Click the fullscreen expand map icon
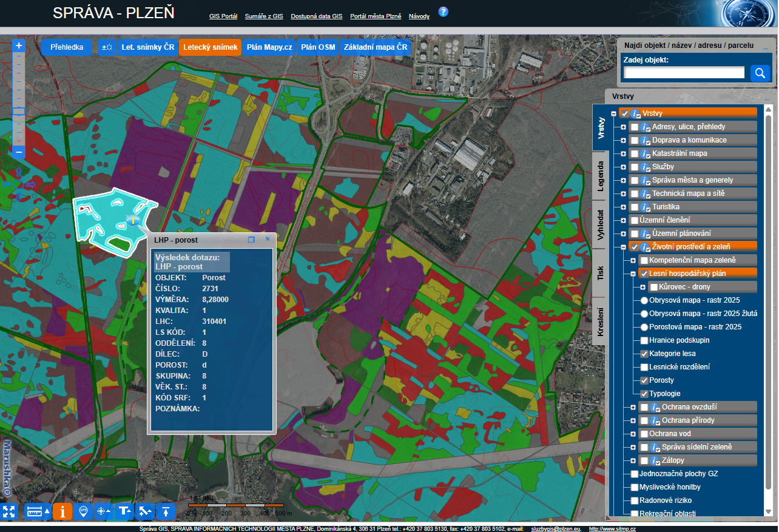Image resolution: width=779 pixels, height=532 pixels. pyautogui.click(x=8, y=511)
